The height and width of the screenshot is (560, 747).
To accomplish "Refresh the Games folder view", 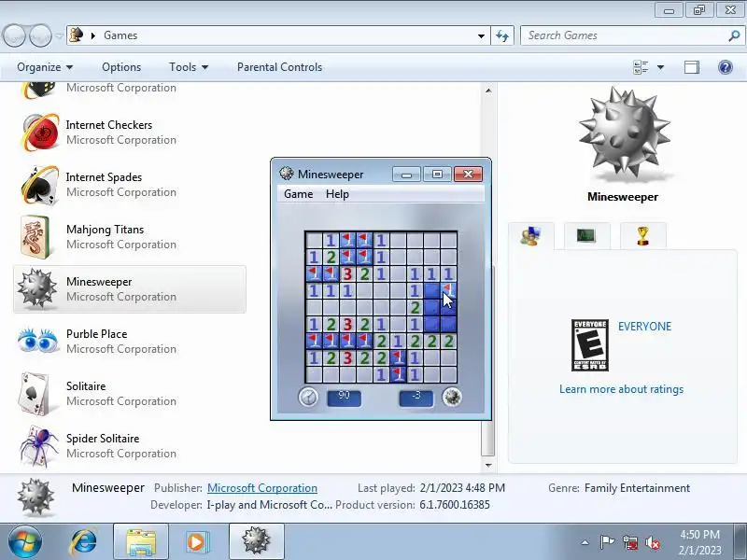I will (x=502, y=35).
